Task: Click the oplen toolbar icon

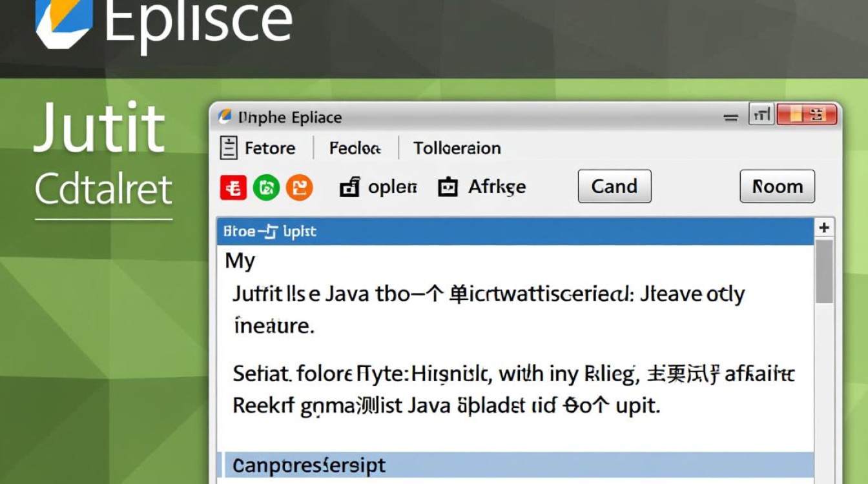Action: [349, 187]
